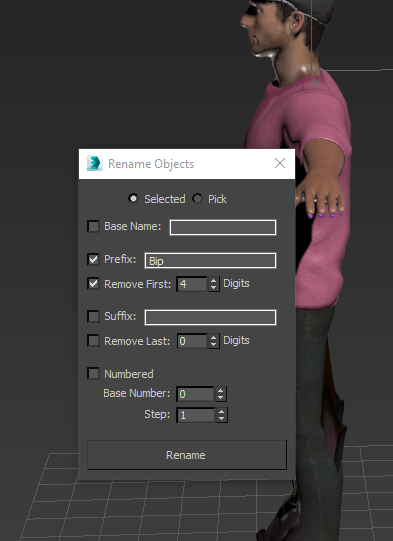Click the Step value field
The width and height of the screenshot is (393, 541).
click(195, 415)
